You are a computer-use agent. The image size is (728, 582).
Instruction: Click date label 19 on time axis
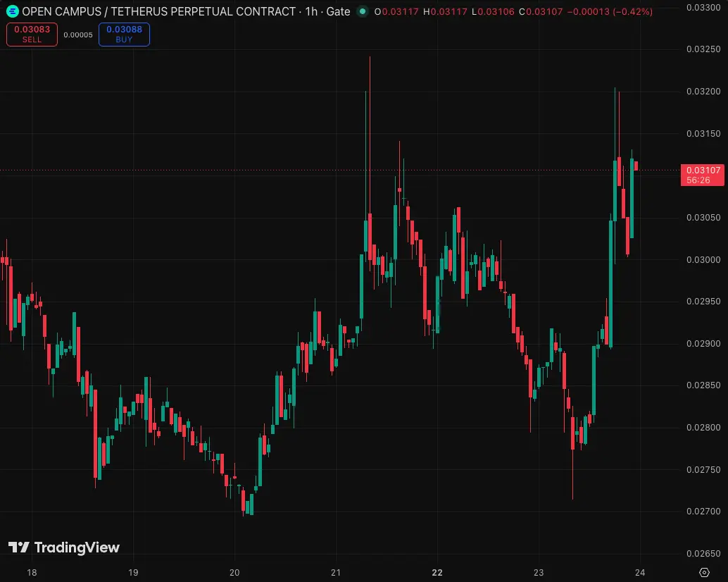pos(133,572)
